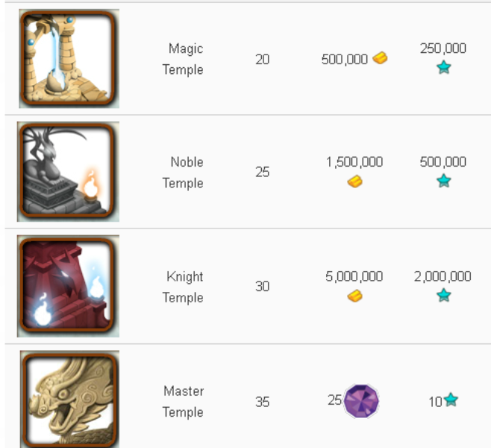Click the gold icon below 5,000,000
Viewport: 491px width, 448px height.
tap(354, 296)
